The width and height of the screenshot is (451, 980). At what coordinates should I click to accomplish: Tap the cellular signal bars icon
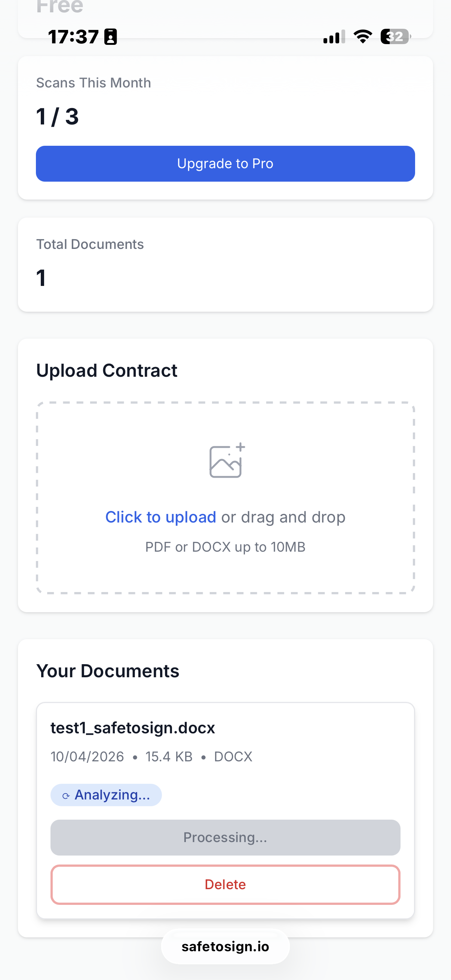334,37
